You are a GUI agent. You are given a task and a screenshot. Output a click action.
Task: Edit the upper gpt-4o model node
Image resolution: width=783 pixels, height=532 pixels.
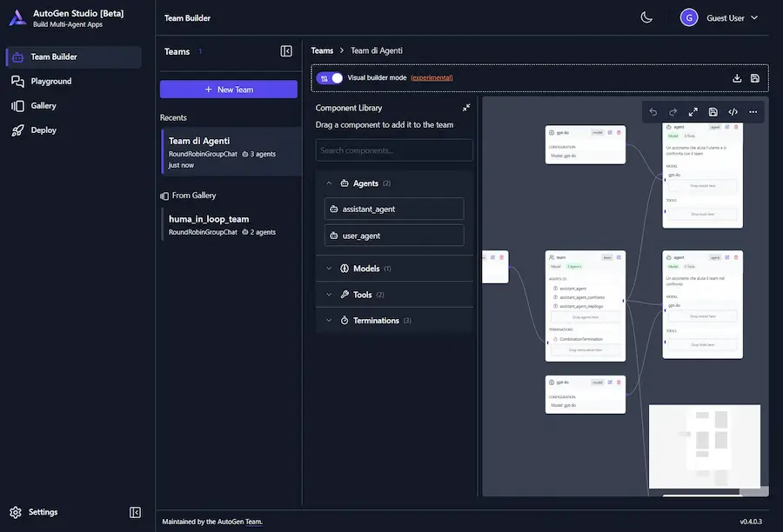pos(610,132)
